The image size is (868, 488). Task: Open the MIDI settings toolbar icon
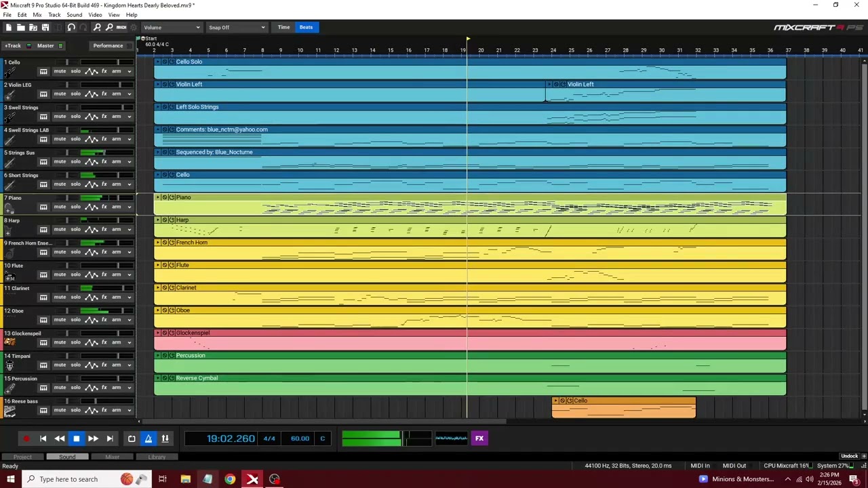pyautogui.click(x=121, y=27)
